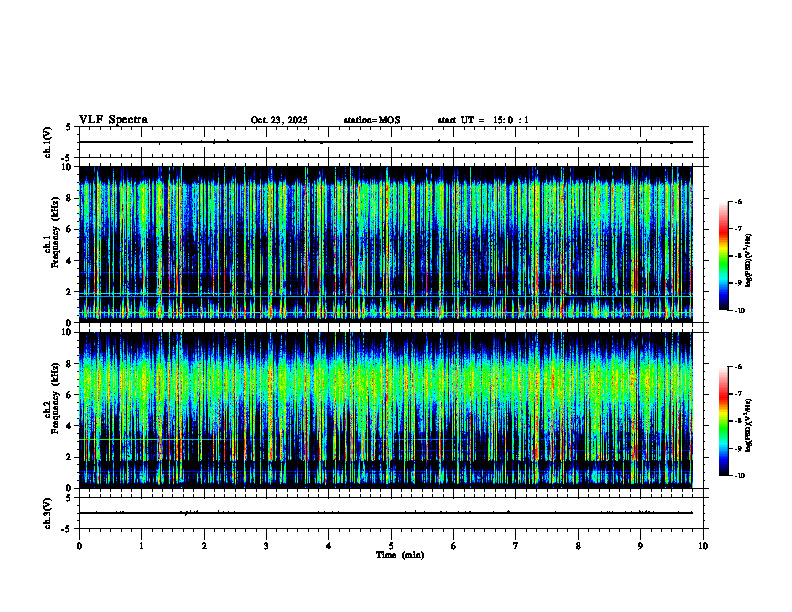
Task: Click time axis tick label "1"
Action: coord(141,546)
